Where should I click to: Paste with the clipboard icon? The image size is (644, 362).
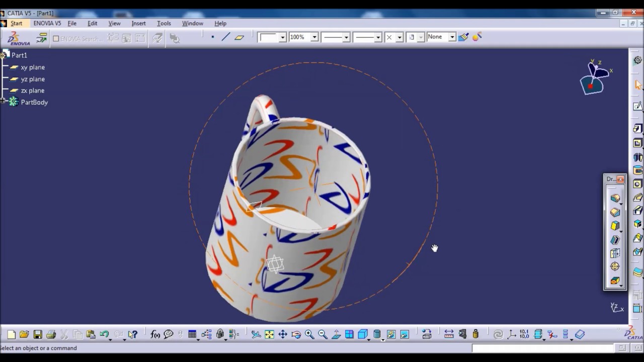(x=91, y=334)
